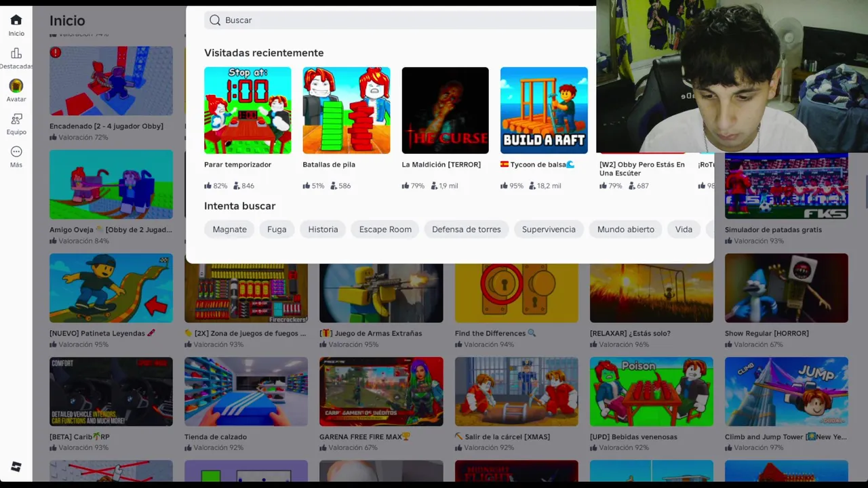Open GARENA FREE FIRE MAX thumbnail
Screen dimensions: 868x488
click(x=381, y=392)
